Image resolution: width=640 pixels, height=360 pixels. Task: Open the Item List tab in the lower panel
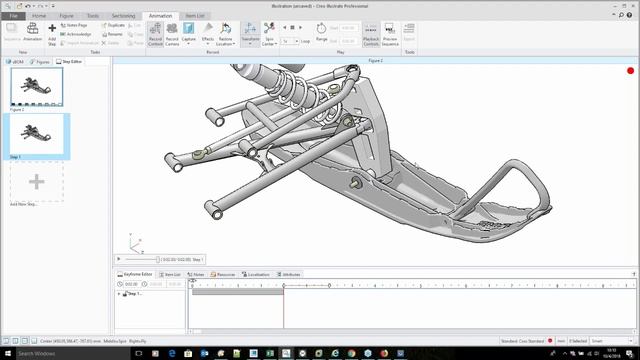coord(170,274)
